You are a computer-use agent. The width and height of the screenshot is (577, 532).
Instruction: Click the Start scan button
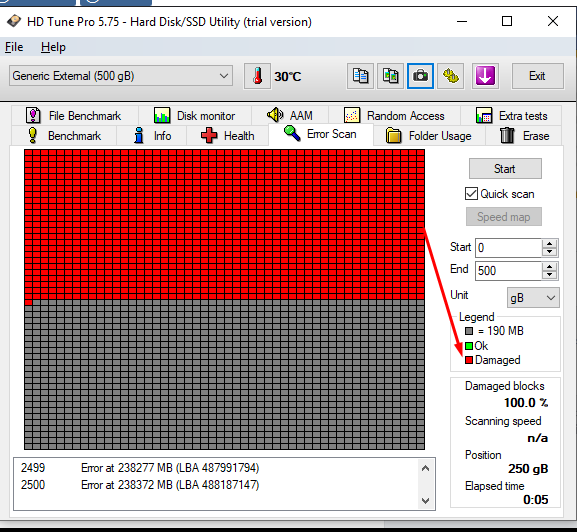505,169
